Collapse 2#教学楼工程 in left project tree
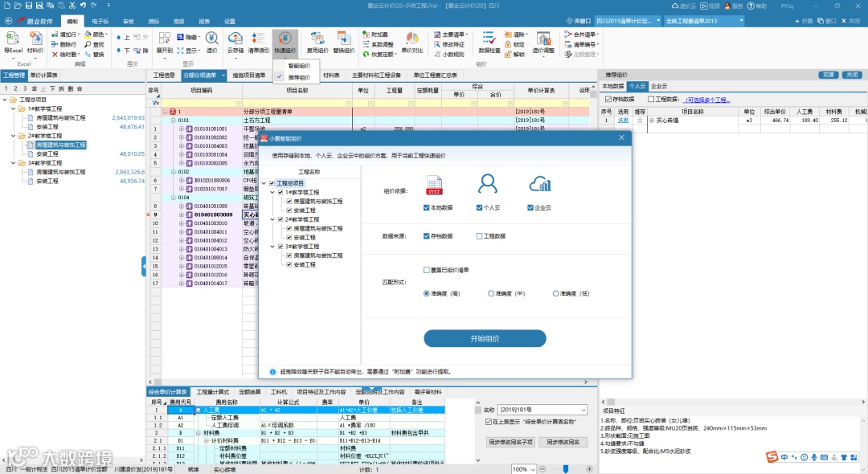This screenshot has height=474, width=868. coord(14,136)
